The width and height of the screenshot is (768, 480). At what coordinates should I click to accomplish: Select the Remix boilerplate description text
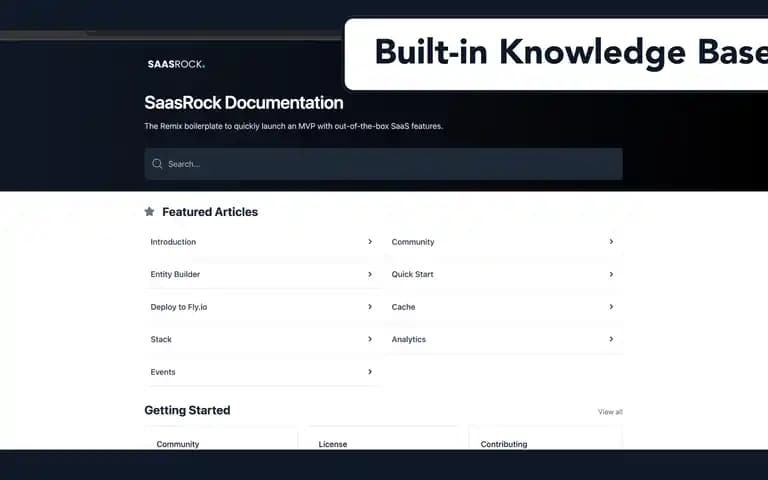click(293, 126)
